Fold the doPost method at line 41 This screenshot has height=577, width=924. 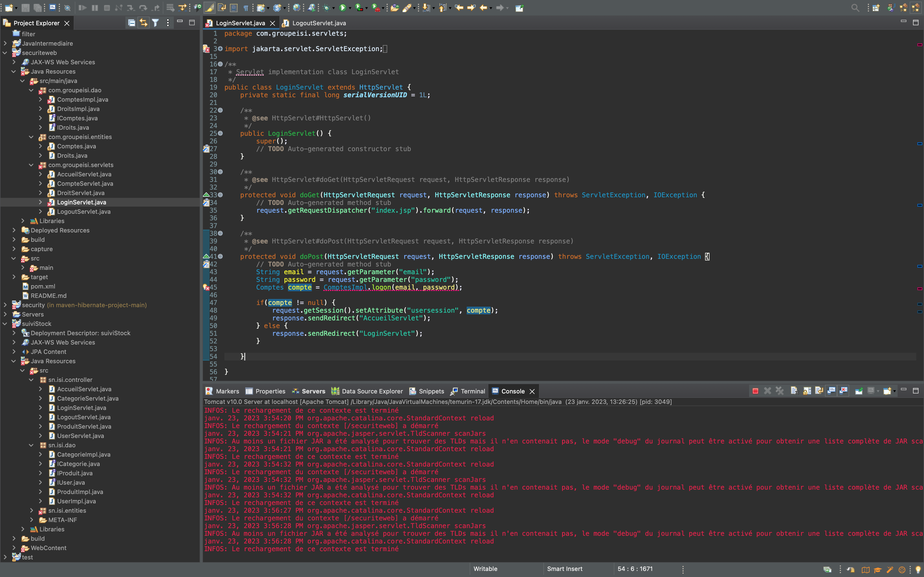pos(220,256)
